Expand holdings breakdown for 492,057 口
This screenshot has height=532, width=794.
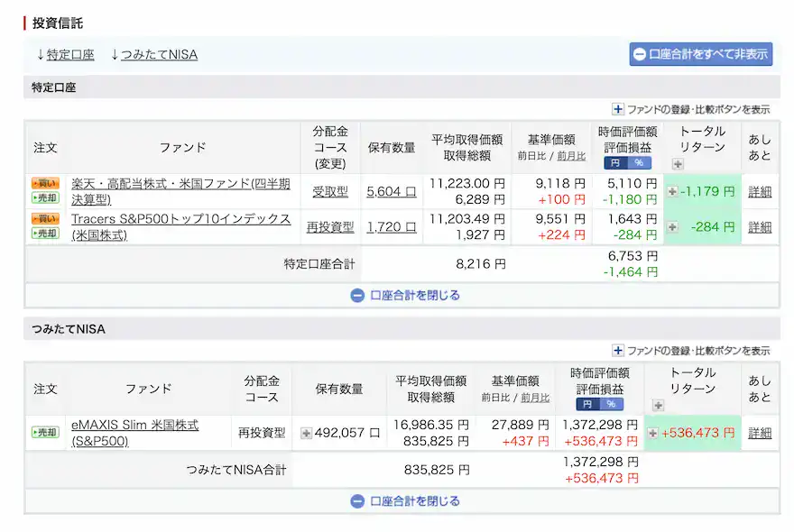point(306,433)
